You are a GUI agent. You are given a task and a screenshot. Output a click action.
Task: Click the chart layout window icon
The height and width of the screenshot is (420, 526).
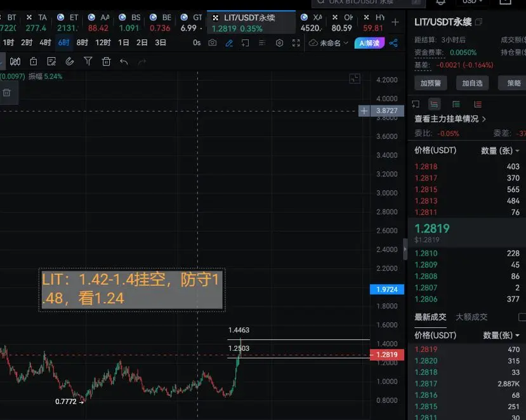click(245, 43)
